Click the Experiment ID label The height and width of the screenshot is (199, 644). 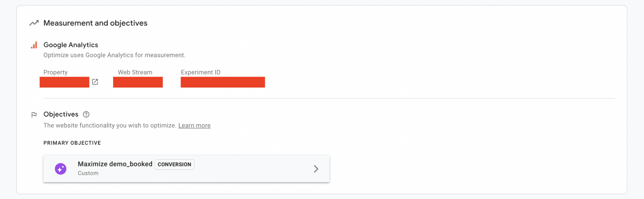200,72
